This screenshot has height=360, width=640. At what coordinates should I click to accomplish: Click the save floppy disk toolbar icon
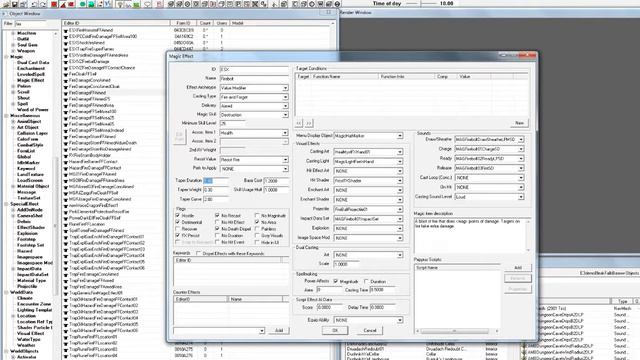(x=14, y=4)
